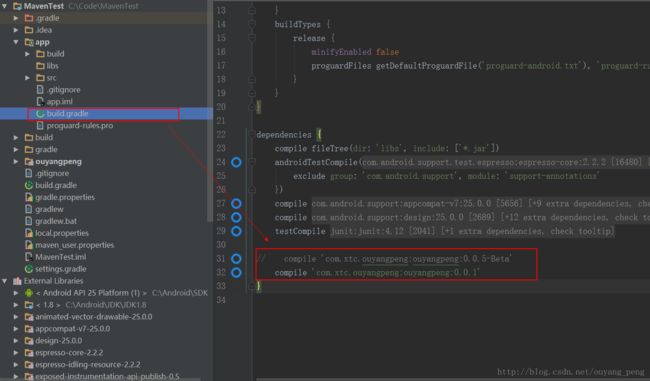The height and width of the screenshot is (381, 650).
Task: Select app's .gitignore file
Action: click(63, 90)
